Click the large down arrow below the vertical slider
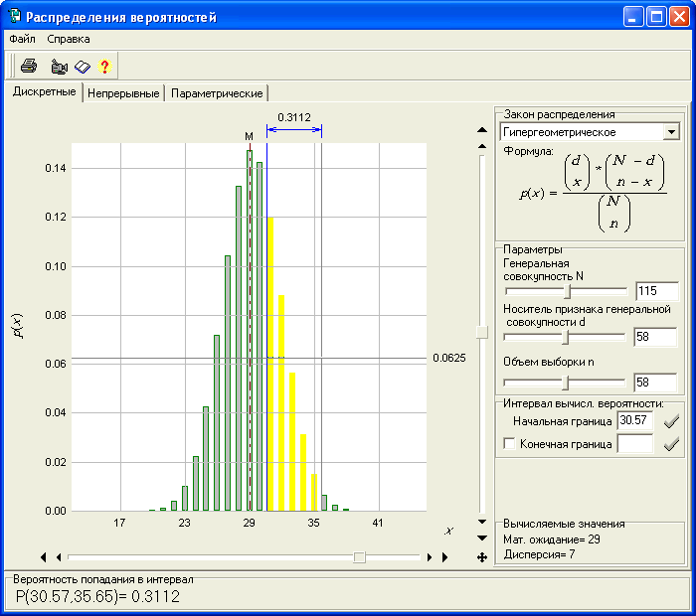 click(x=482, y=538)
